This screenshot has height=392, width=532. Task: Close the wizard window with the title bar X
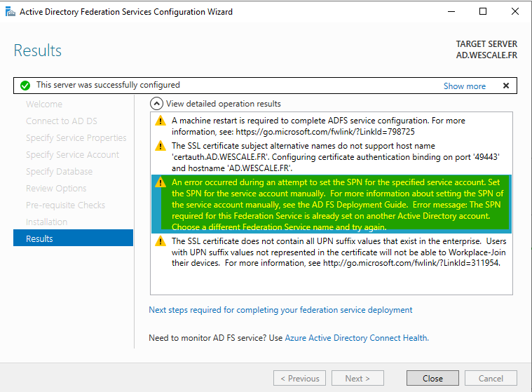[x=515, y=11]
